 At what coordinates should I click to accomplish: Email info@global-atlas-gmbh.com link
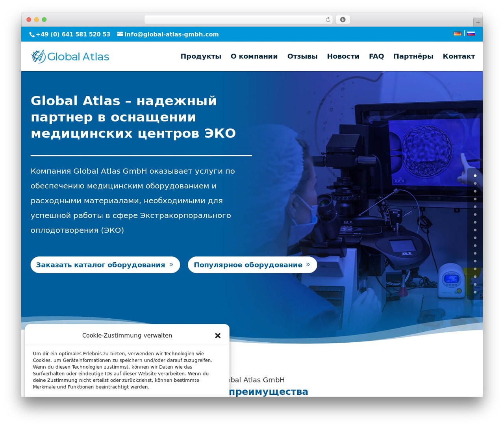tap(172, 34)
